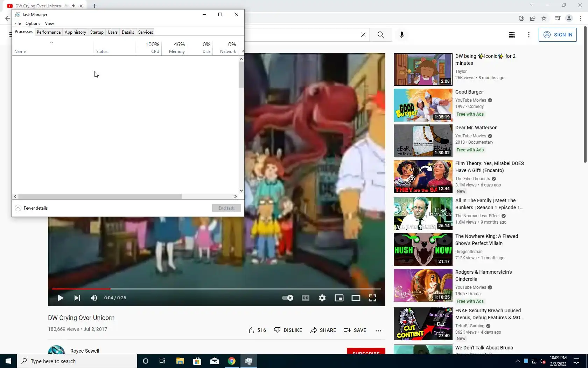Share the video
This screenshot has width=588, height=368.
click(323, 330)
